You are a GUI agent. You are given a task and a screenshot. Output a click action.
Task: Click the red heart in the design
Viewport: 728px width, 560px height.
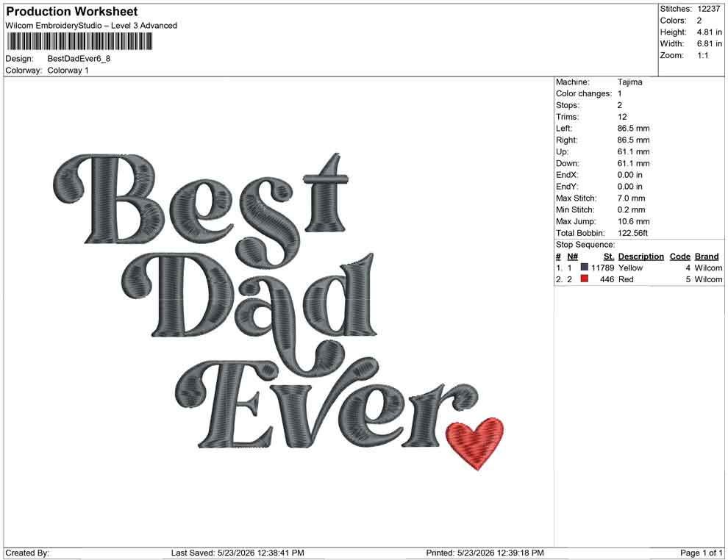click(474, 443)
